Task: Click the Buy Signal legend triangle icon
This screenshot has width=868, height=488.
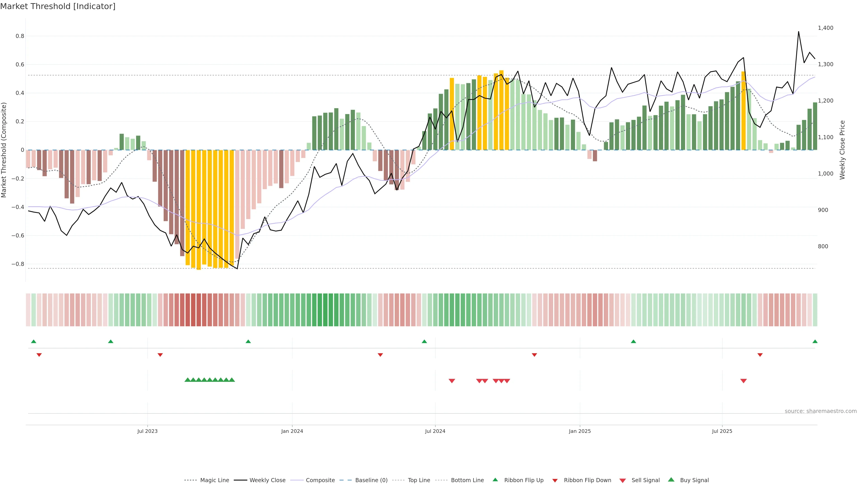Action: [671, 480]
